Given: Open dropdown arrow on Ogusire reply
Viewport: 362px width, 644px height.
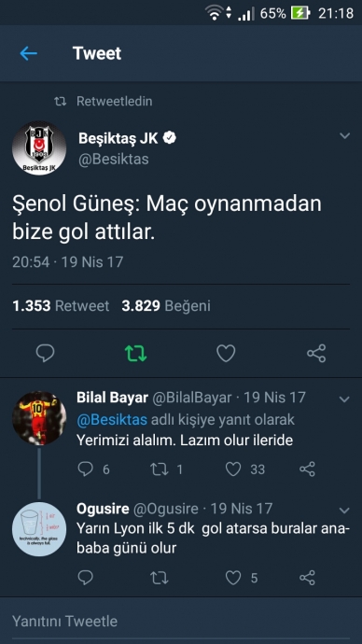Looking at the screenshot, I should click(345, 511).
